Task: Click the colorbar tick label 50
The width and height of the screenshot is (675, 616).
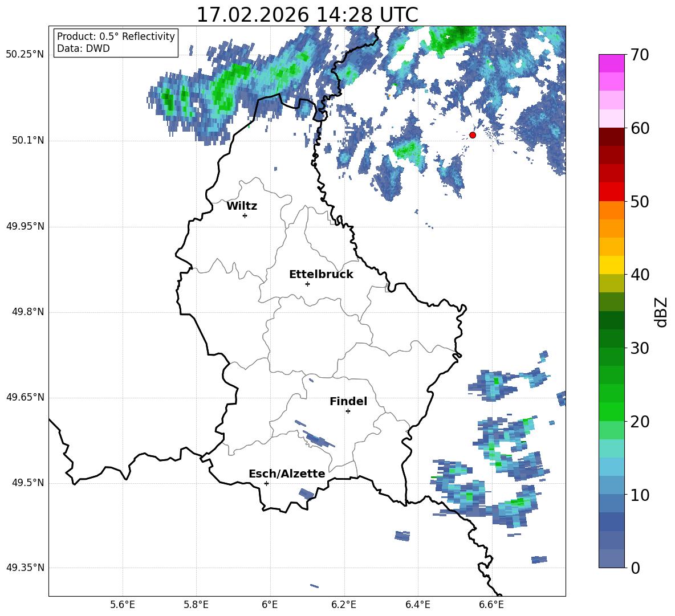Action: (x=640, y=202)
